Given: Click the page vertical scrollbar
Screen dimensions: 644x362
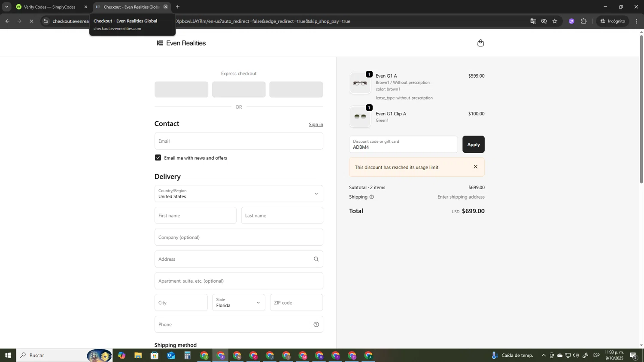Looking at the screenshot, I should pyautogui.click(x=641, y=109).
